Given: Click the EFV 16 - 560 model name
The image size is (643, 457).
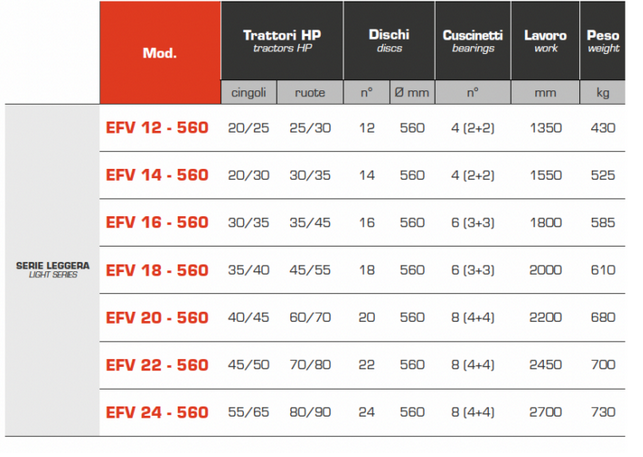Looking at the screenshot, I should 157,223.
